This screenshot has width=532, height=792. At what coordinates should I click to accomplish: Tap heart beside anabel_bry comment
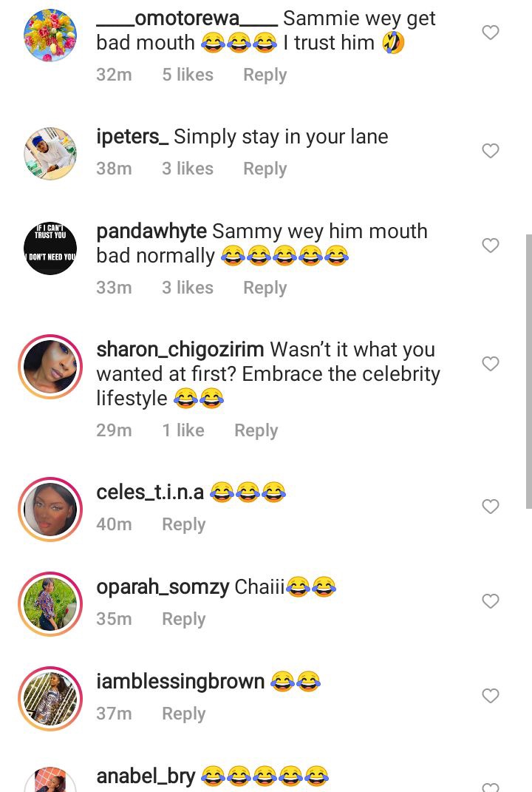click(x=490, y=787)
